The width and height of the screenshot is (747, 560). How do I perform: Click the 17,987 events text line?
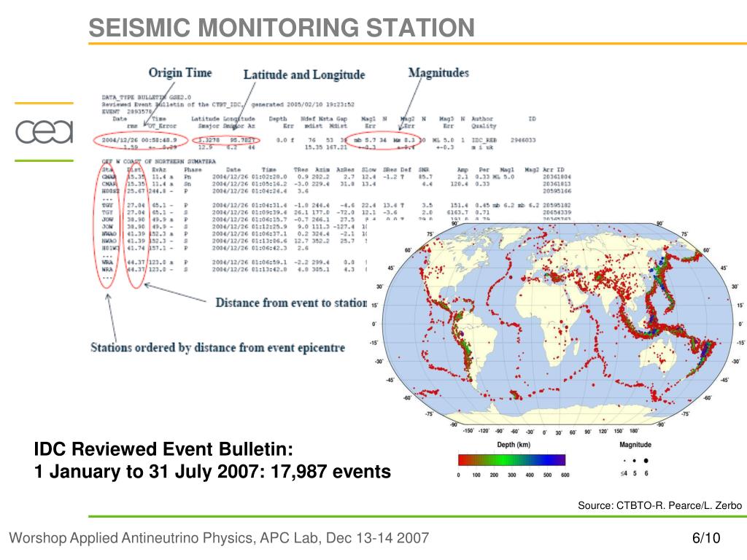[212, 472]
